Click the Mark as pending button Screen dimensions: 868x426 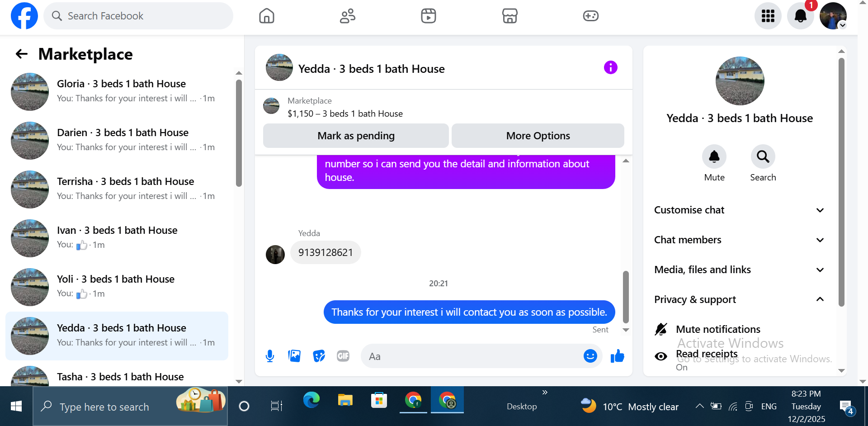356,136
